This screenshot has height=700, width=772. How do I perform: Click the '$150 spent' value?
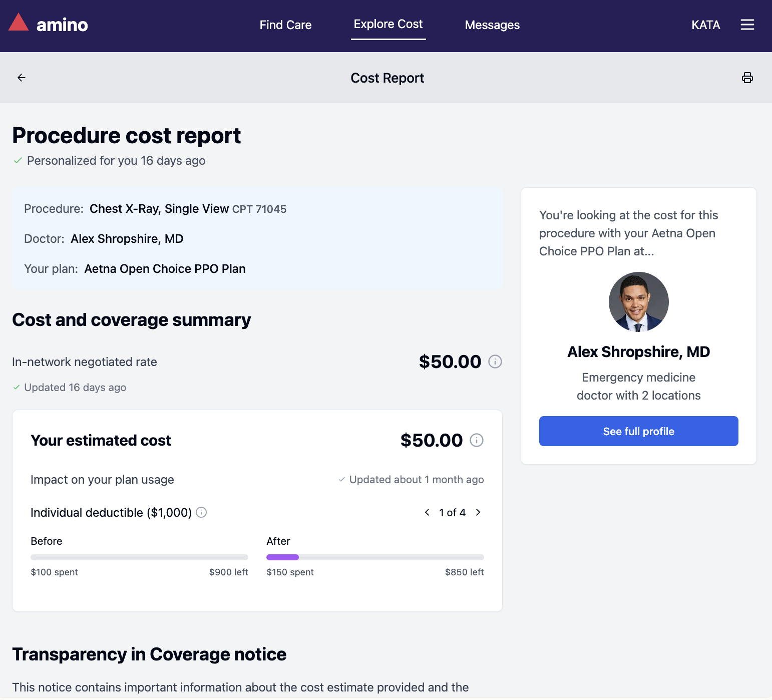[x=290, y=572]
